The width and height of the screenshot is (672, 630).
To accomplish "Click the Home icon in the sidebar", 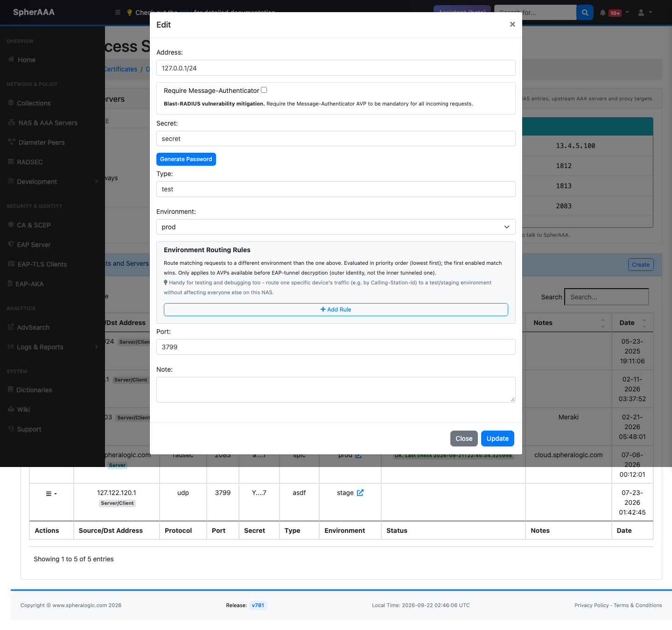I will point(11,59).
